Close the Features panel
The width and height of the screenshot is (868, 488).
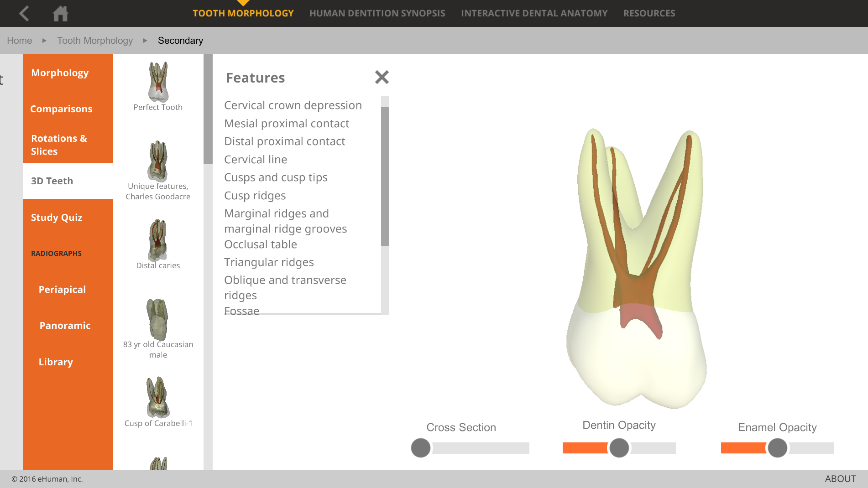pyautogui.click(x=382, y=77)
